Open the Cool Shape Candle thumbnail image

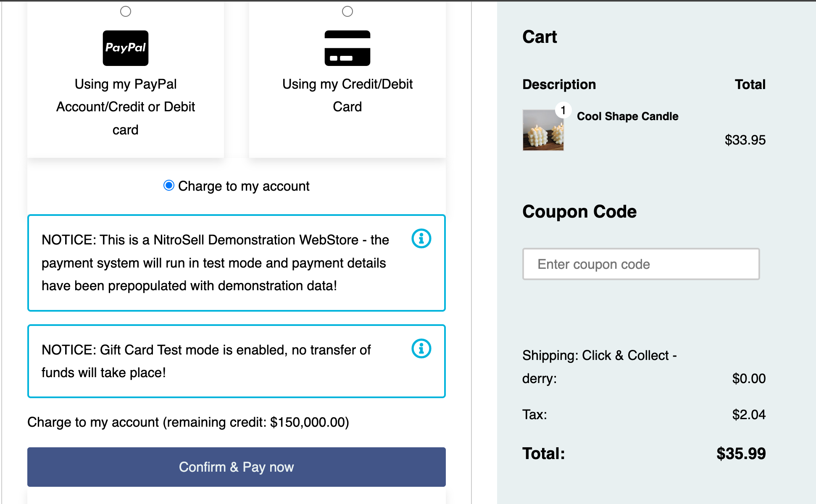[x=542, y=130]
